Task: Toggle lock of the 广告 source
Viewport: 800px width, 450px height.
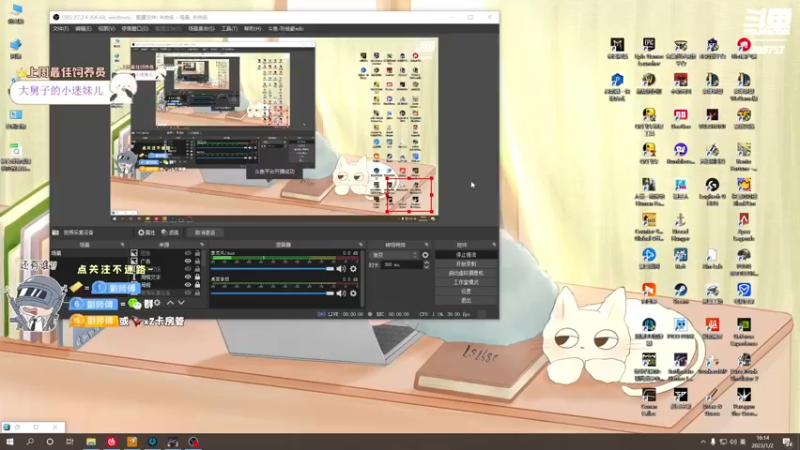Action: coord(197,261)
